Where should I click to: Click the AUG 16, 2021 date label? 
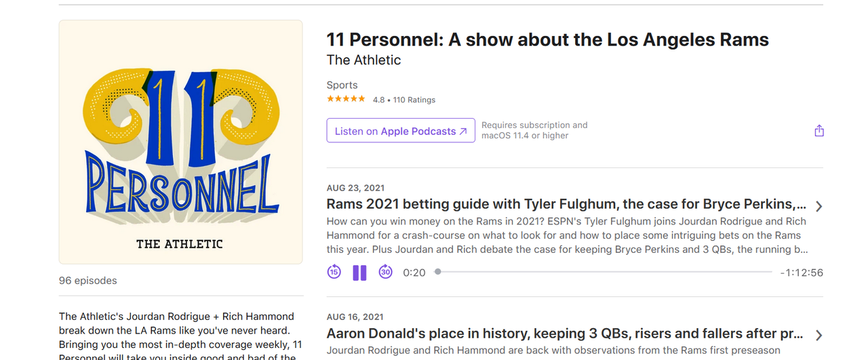pos(355,317)
